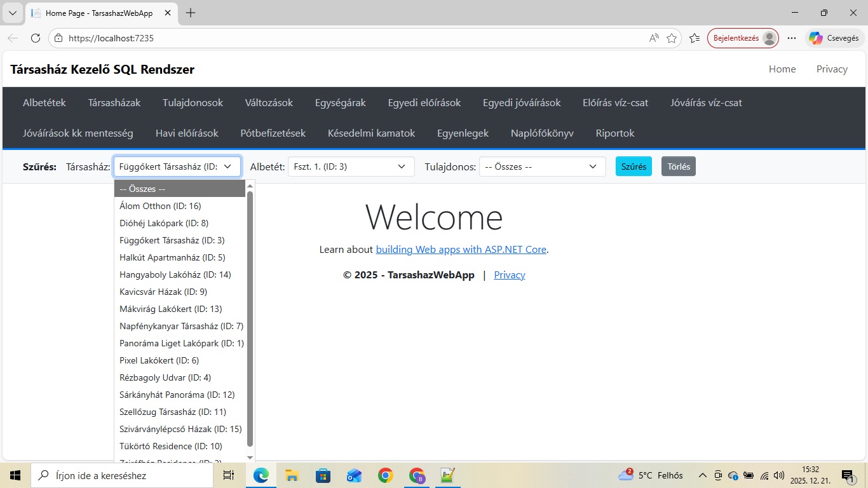Select Pixel Lakókert (ID: 6) option
This screenshot has height=488, width=868.
click(159, 360)
